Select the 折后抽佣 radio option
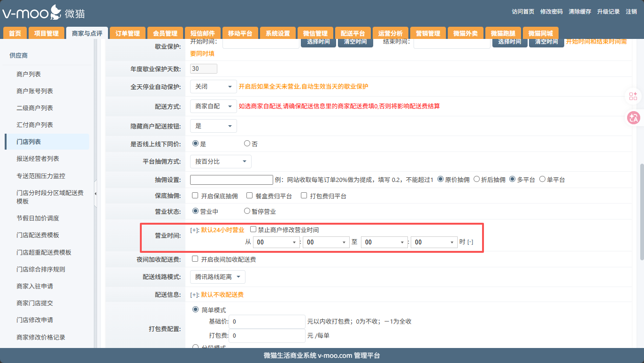 [x=476, y=179]
